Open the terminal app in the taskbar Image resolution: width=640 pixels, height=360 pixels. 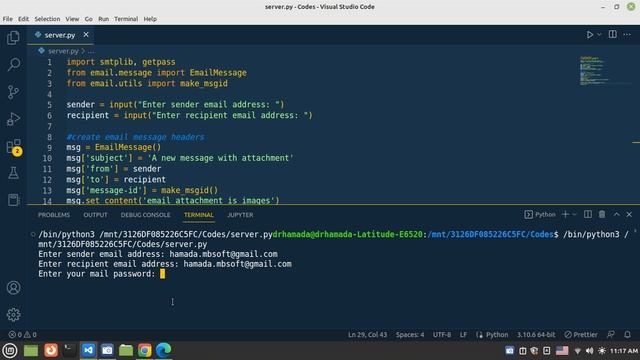(69, 350)
